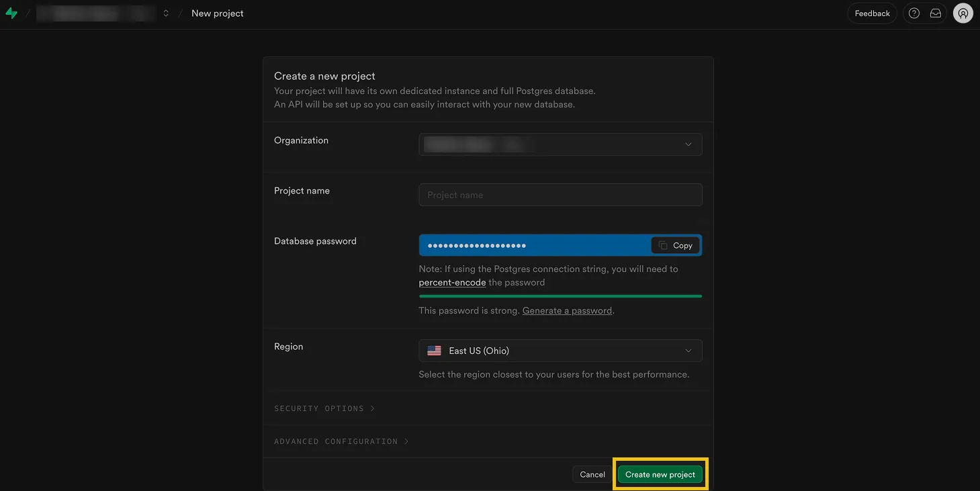Click the Create a new project heading

coord(324,76)
